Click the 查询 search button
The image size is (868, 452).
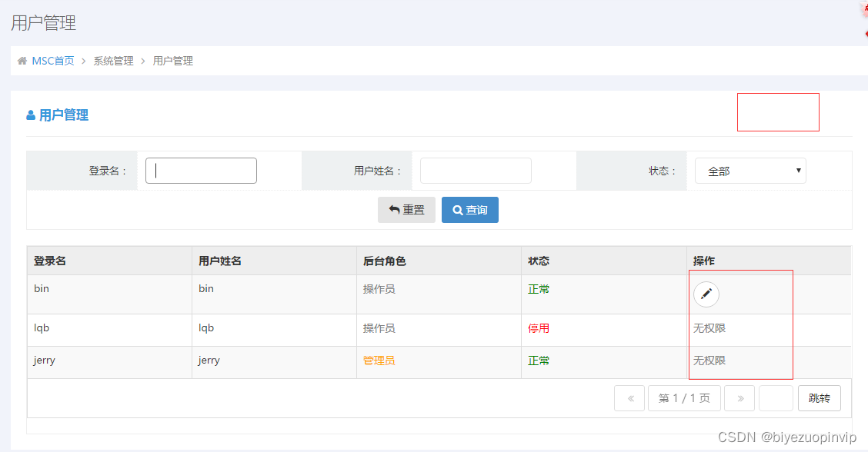(470, 210)
